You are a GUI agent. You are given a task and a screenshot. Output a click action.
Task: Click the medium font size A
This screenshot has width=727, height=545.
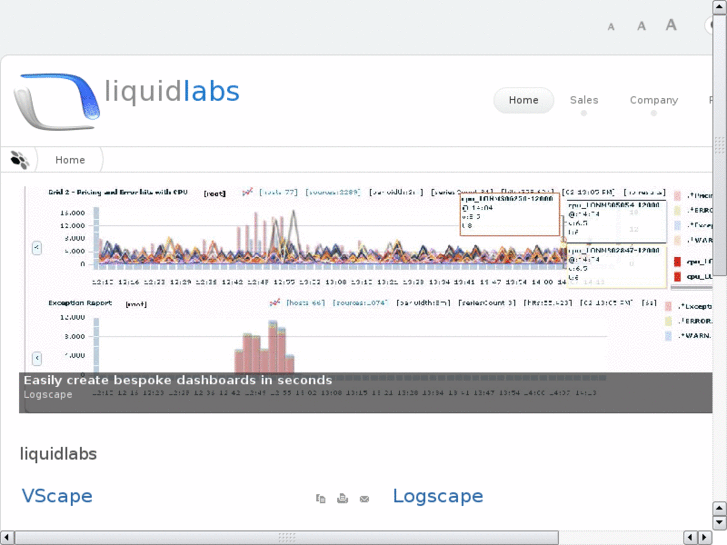coord(641,26)
